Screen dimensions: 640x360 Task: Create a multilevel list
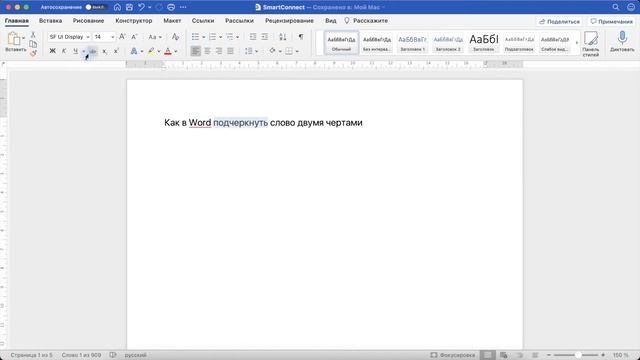coord(230,37)
